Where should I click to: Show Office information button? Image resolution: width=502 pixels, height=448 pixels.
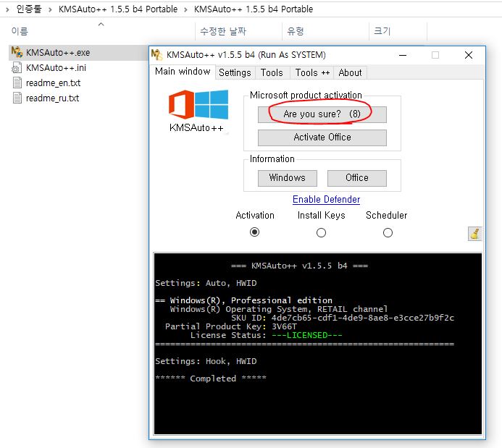click(356, 178)
